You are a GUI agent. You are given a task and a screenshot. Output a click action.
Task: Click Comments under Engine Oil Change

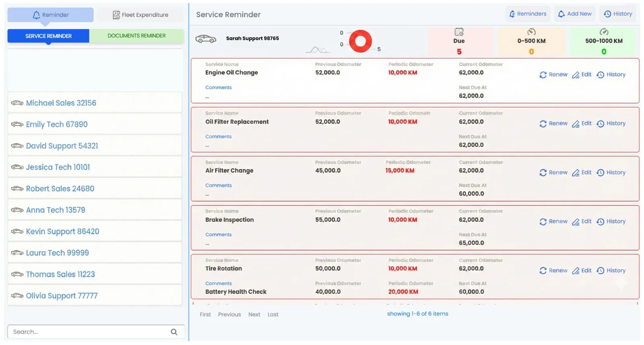tap(219, 87)
